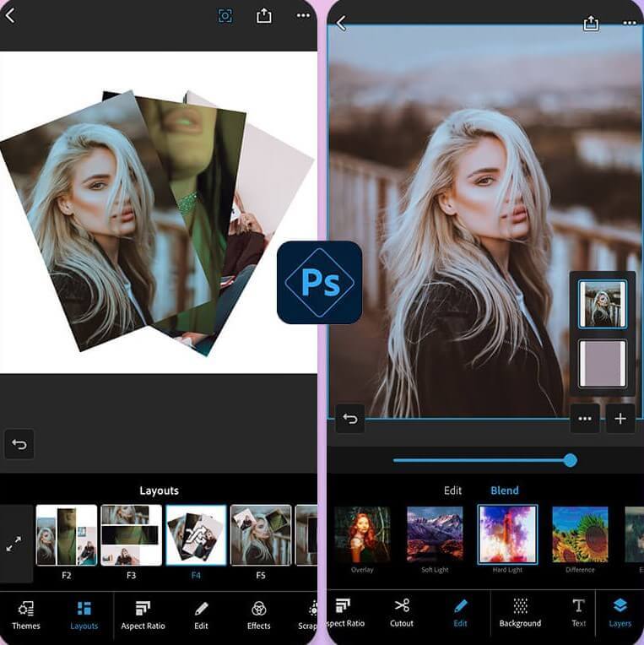Apply the Overlay blend mode
The height and width of the screenshot is (645, 644).
point(362,534)
